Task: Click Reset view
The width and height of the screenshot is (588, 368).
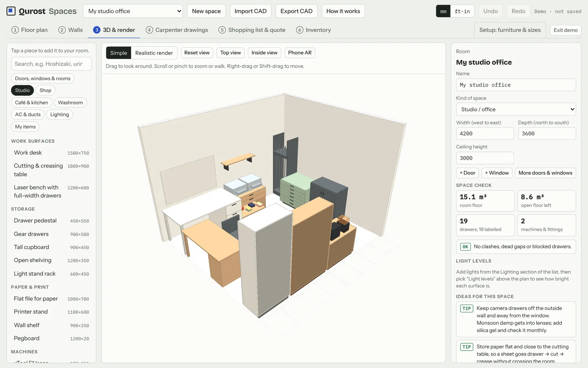Action: pyautogui.click(x=197, y=53)
